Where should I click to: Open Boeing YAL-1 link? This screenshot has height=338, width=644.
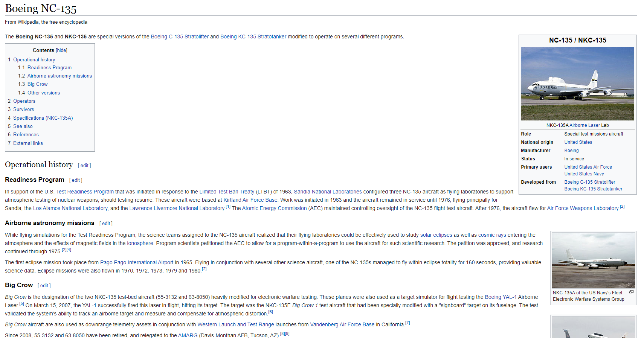[501, 297]
